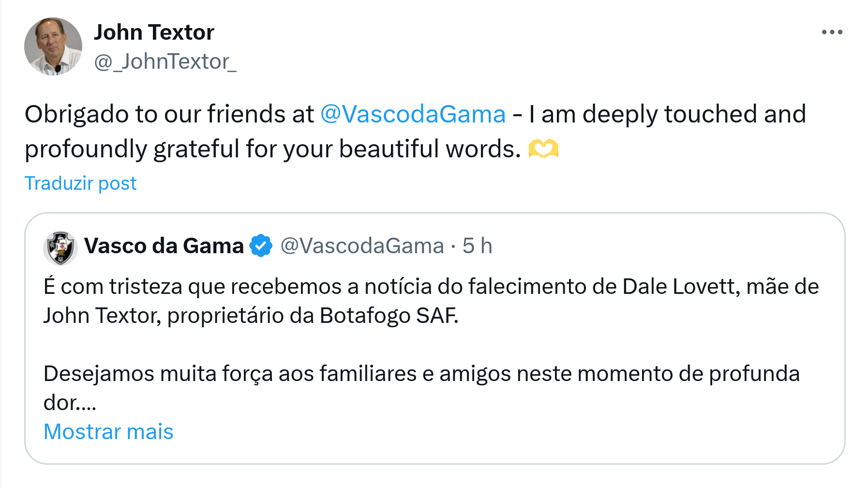868x488 pixels.
Task: Expand quoted post with Mostrar mais
Action: click(x=108, y=431)
